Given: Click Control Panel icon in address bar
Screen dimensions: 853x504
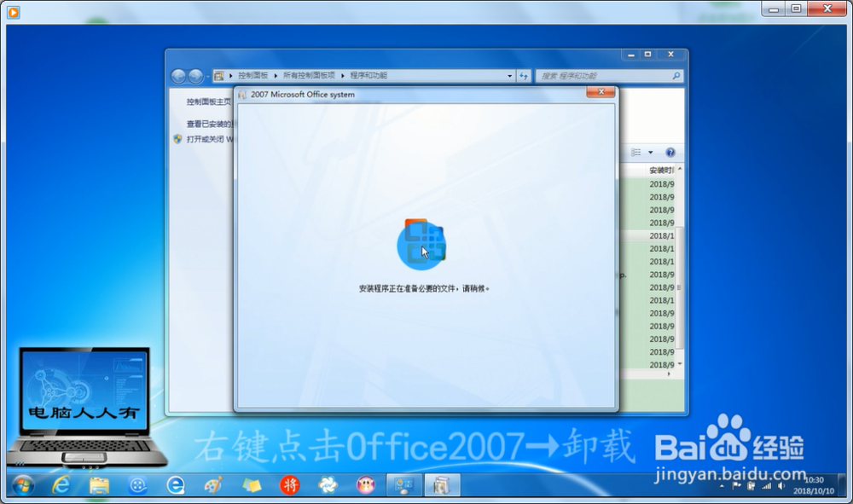Looking at the screenshot, I should (218, 76).
